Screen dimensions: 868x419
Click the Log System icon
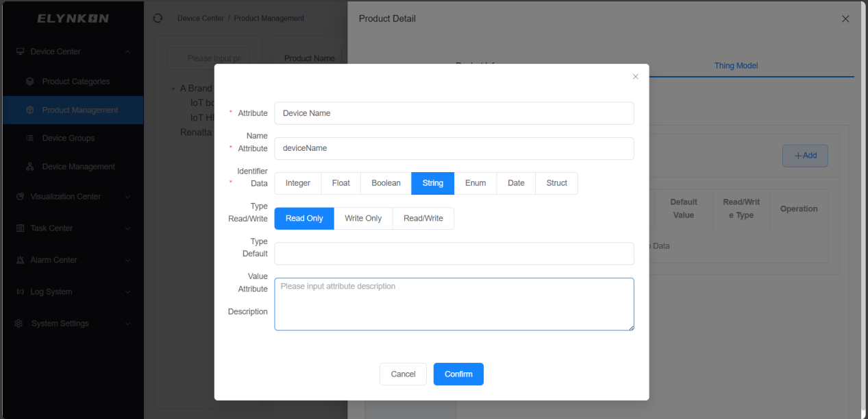coord(20,291)
